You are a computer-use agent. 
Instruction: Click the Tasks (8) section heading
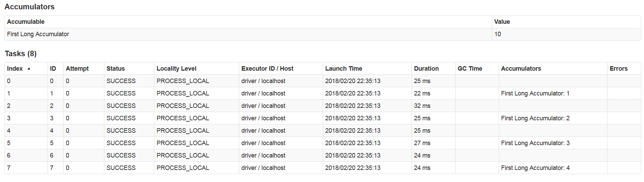(x=21, y=54)
